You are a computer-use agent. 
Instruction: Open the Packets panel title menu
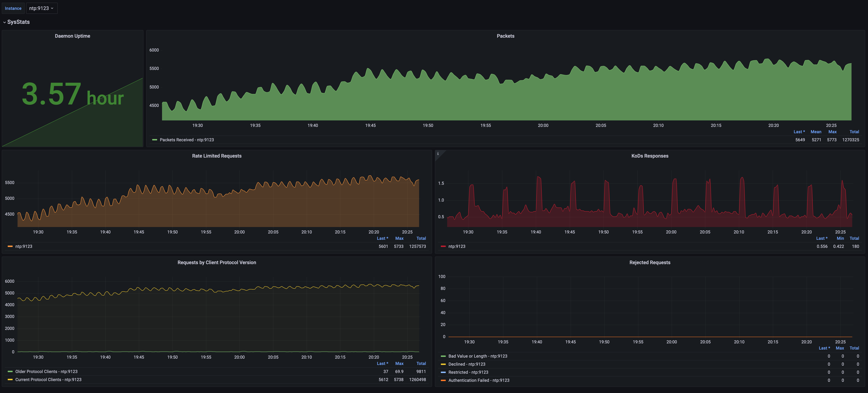(505, 36)
